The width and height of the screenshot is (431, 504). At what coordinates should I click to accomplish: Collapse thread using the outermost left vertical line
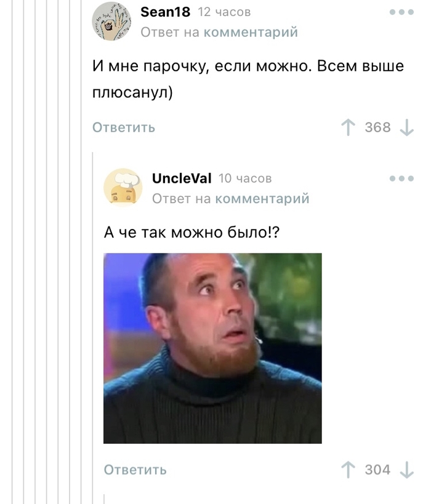pyautogui.click(x=12, y=252)
